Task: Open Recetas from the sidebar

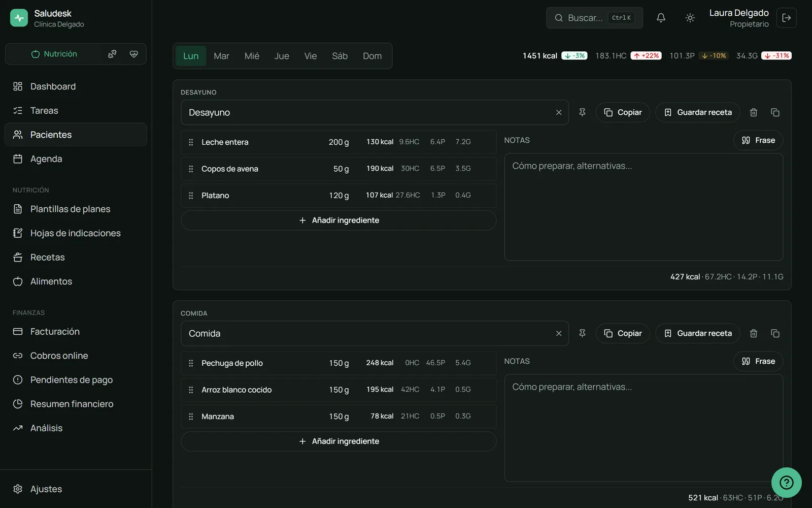Action: click(76, 257)
